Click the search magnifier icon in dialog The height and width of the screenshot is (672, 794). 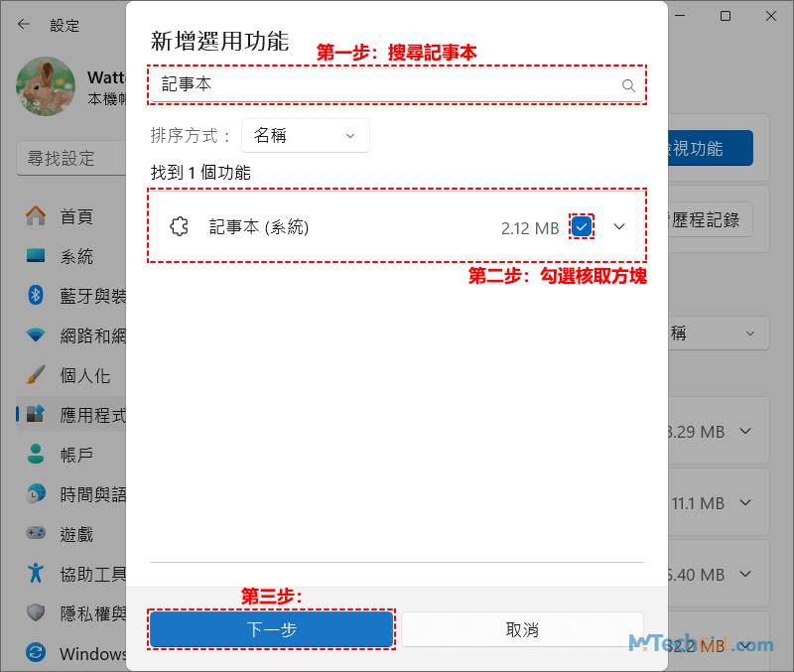(627, 85)
